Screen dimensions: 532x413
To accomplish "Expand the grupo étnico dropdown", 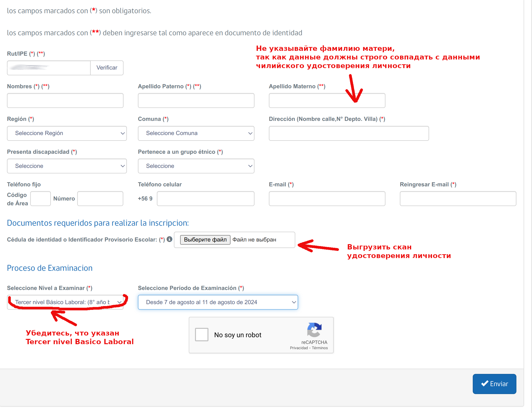I will pyautogui.click(x=196, y=166).
